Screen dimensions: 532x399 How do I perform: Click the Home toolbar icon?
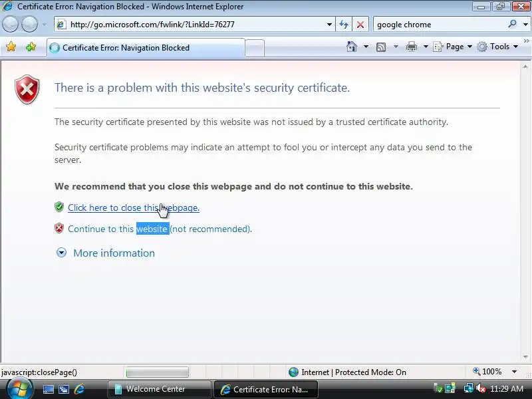pos(352,47)
